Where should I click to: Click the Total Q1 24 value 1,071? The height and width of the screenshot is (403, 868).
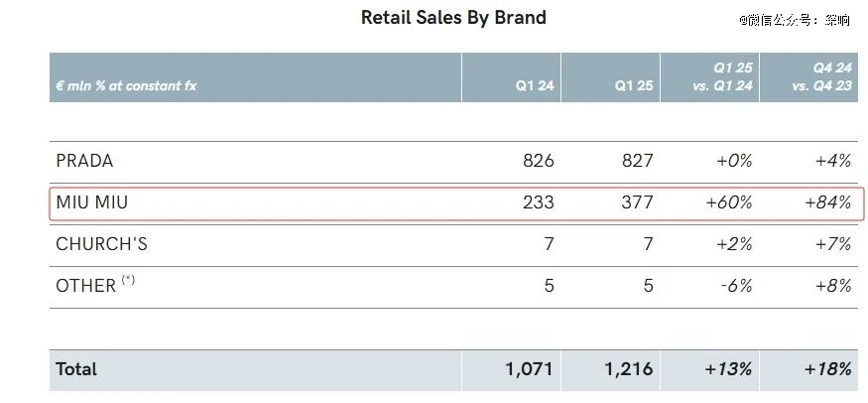click(530, 369)
